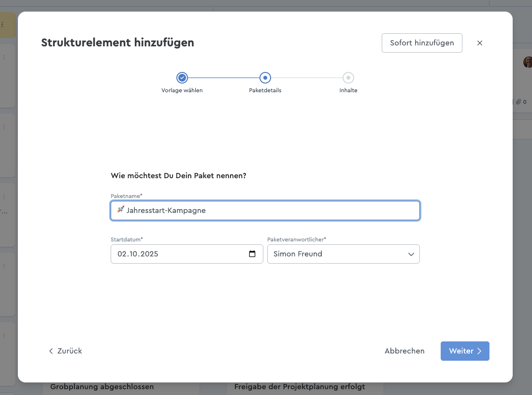
Task: Click the user avatar photo at right edge
Action: pos(527,62)
